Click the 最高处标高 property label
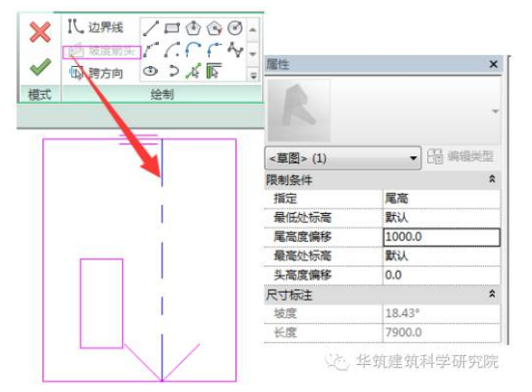The height and width of the screenshot is (392, 532). (303, 256)
